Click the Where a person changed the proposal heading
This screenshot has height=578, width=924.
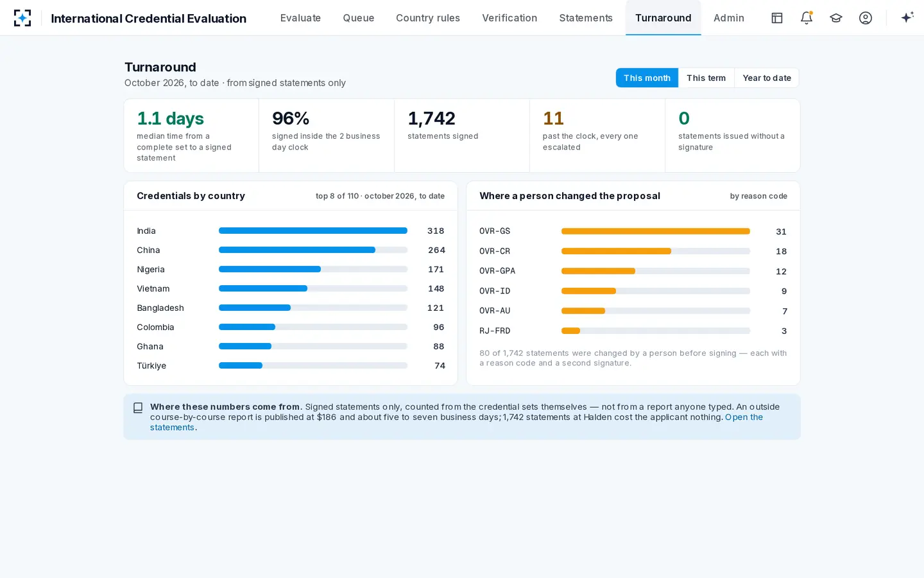[x=570, y=196]
